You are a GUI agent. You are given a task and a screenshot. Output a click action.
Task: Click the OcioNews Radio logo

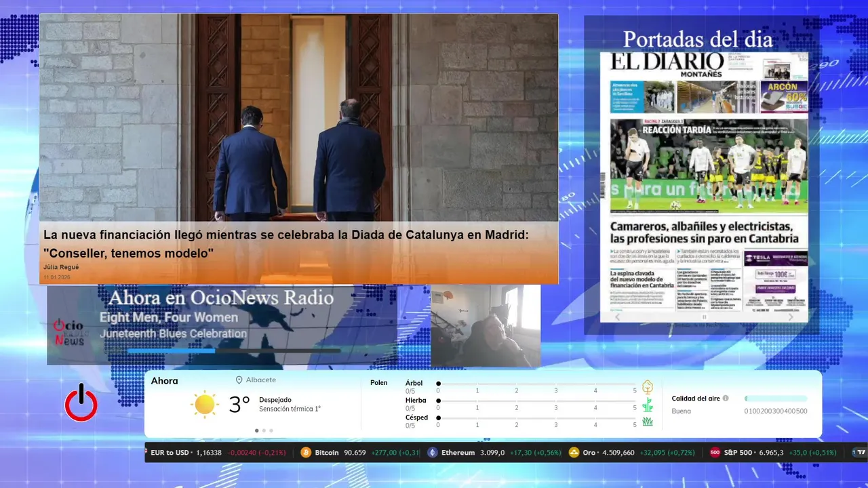[x=69, y=332]
